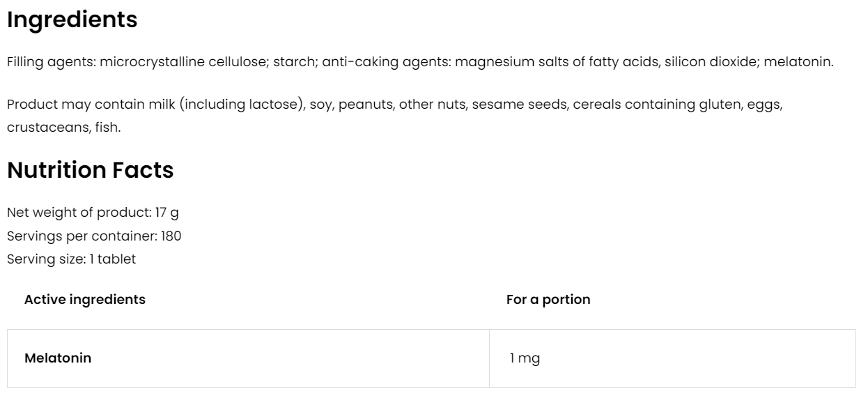
Task: Select the Melatonin table row label
Action: point(58,358)
